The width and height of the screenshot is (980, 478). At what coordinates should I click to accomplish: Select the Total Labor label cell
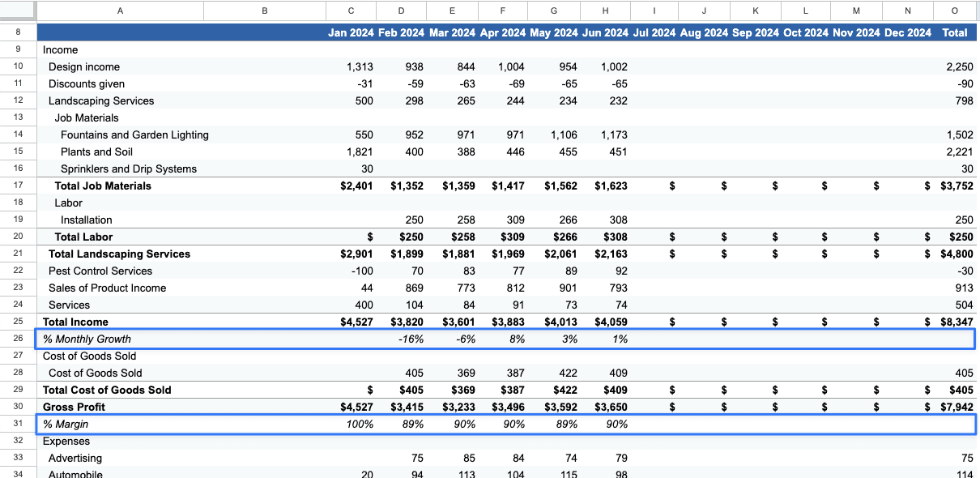(83, 237)
